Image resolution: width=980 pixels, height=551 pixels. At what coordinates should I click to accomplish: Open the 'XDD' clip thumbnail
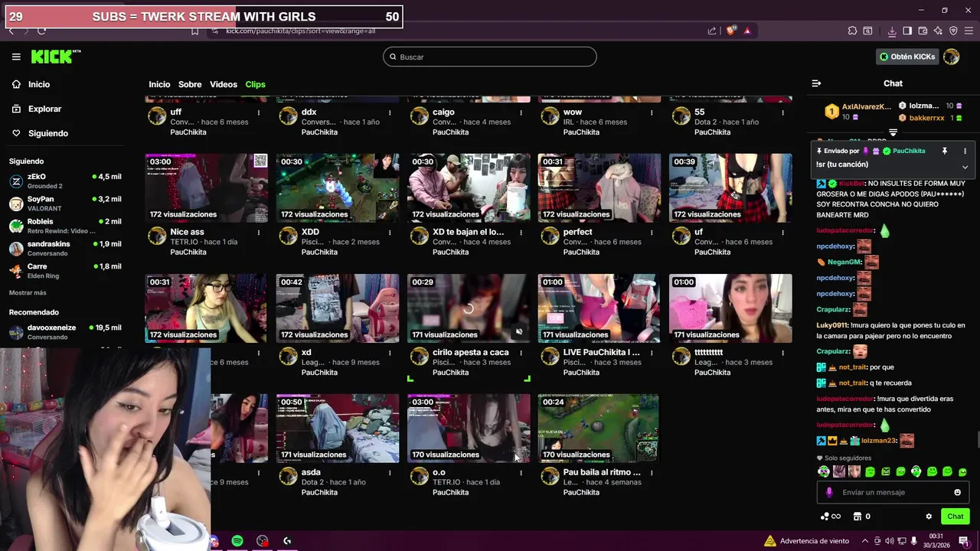point(338,187)
